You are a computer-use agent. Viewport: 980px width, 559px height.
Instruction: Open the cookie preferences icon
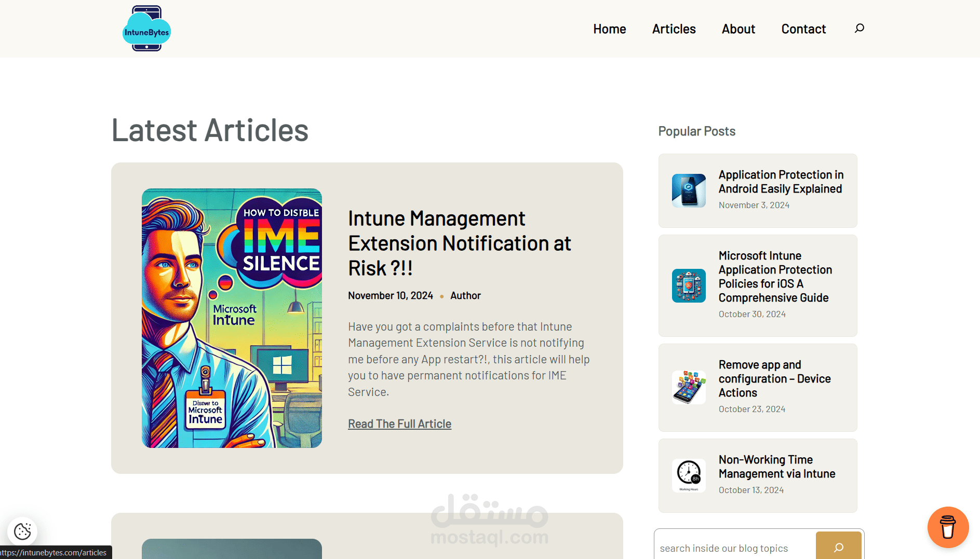point(22,531)
